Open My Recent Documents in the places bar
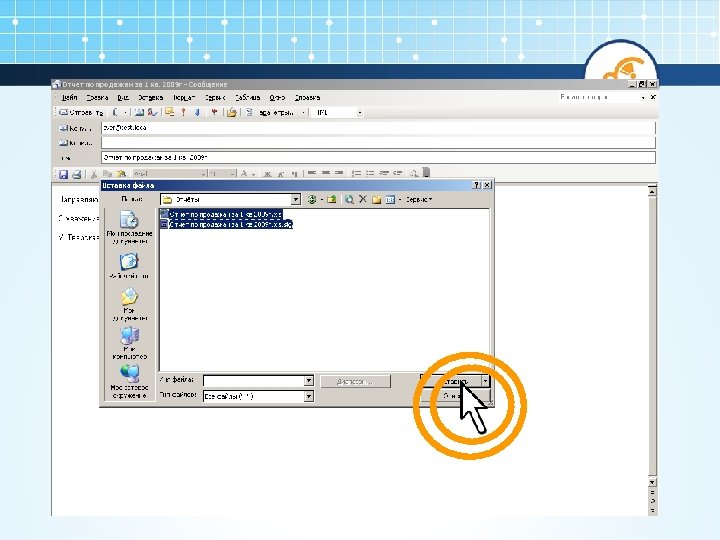 point(129,227)
